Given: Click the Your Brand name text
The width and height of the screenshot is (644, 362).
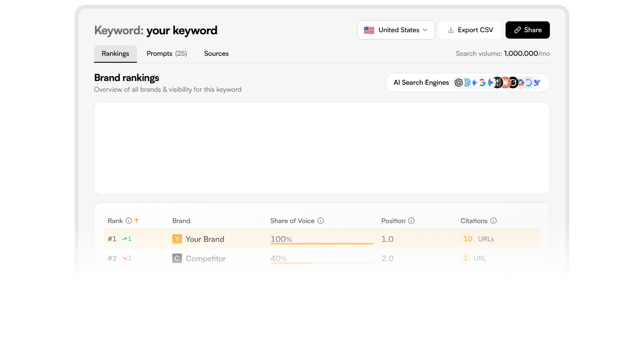Looking at the screenshot, I should (x=205, y=239).
